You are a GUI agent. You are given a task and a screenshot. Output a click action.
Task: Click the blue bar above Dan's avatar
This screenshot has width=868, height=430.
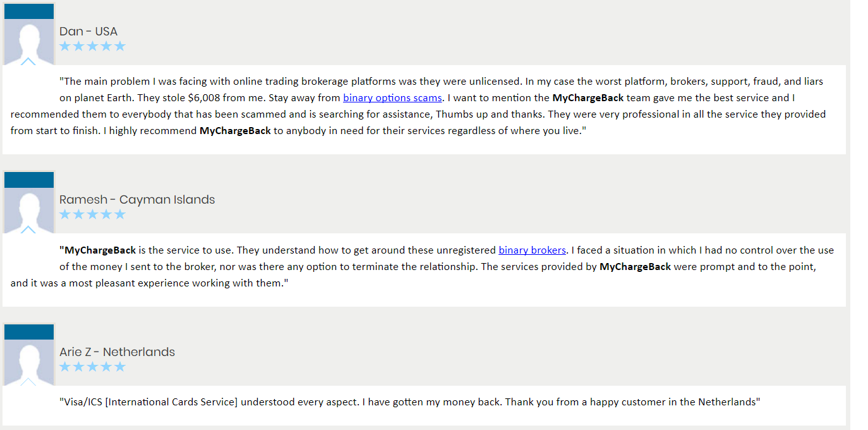(x=29, y=11)
